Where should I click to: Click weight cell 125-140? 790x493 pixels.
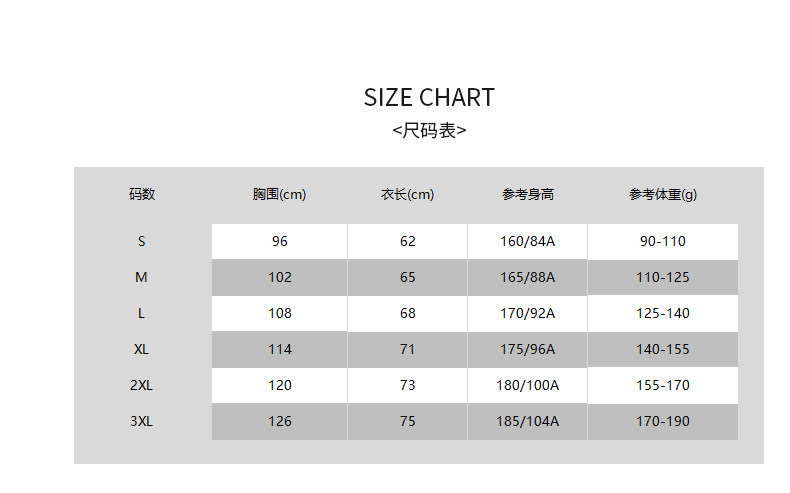click(662, 313)
